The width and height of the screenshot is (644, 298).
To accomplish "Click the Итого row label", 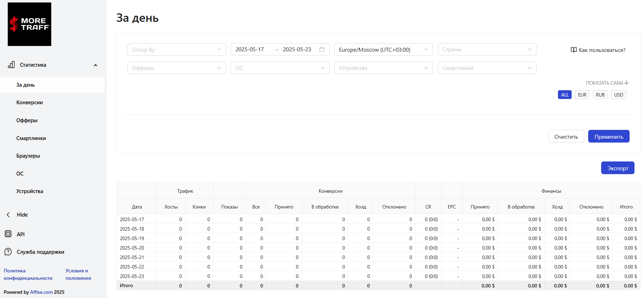I will point(126,285).
